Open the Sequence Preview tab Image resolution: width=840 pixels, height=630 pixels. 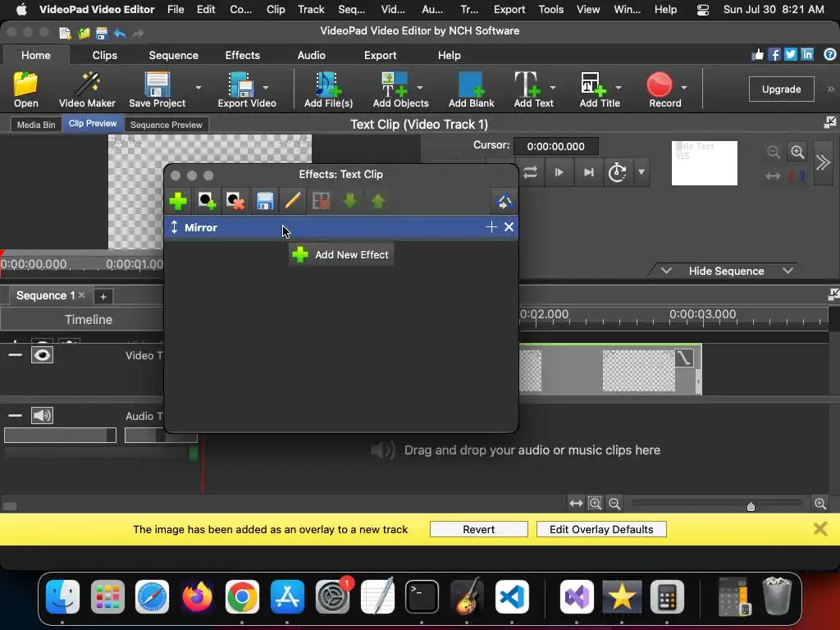166,125
